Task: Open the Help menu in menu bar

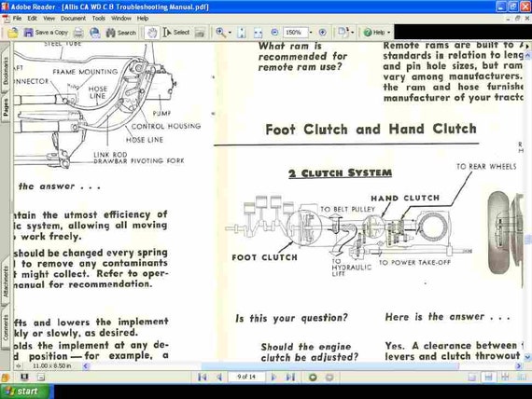Action: pyautogui.click(x=143, y=19)
